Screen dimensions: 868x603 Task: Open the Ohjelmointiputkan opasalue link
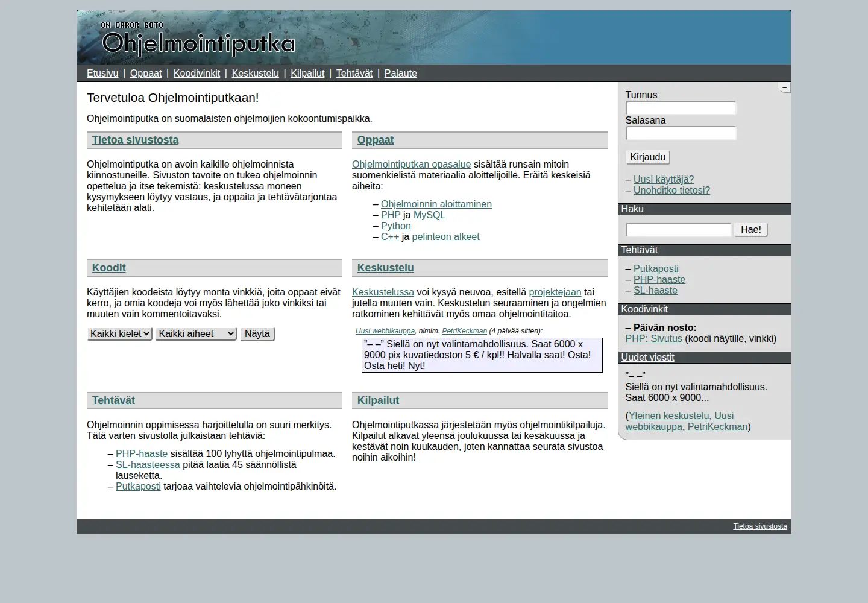(x=412, y=164)
